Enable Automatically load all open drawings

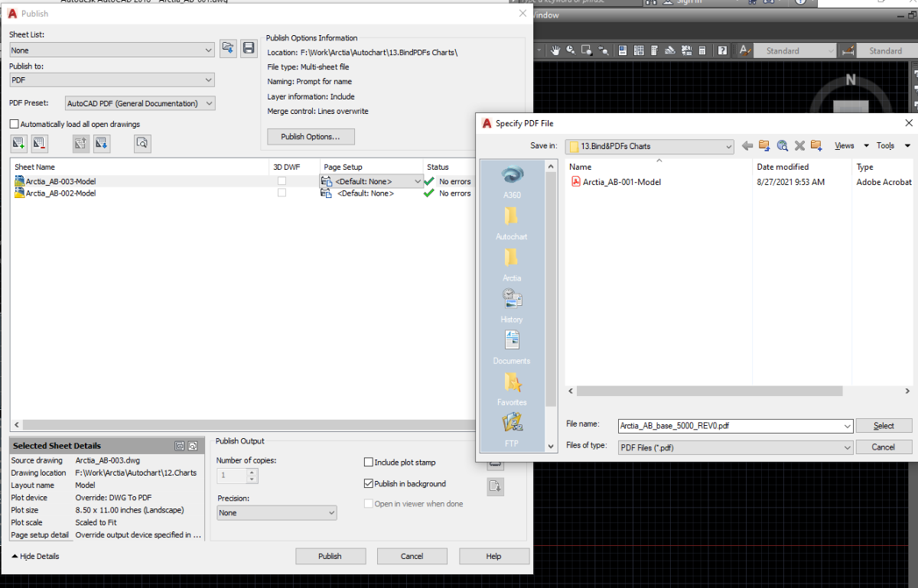click(75, 124)
